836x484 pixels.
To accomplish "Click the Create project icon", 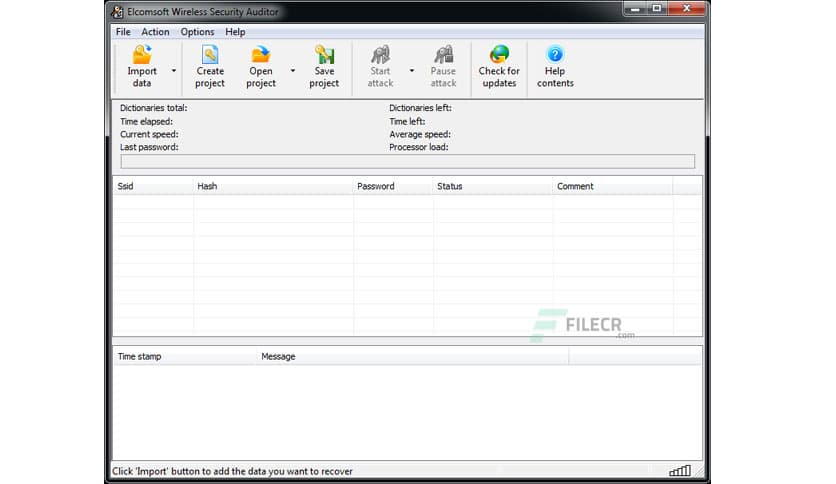I will pos(210,55).
